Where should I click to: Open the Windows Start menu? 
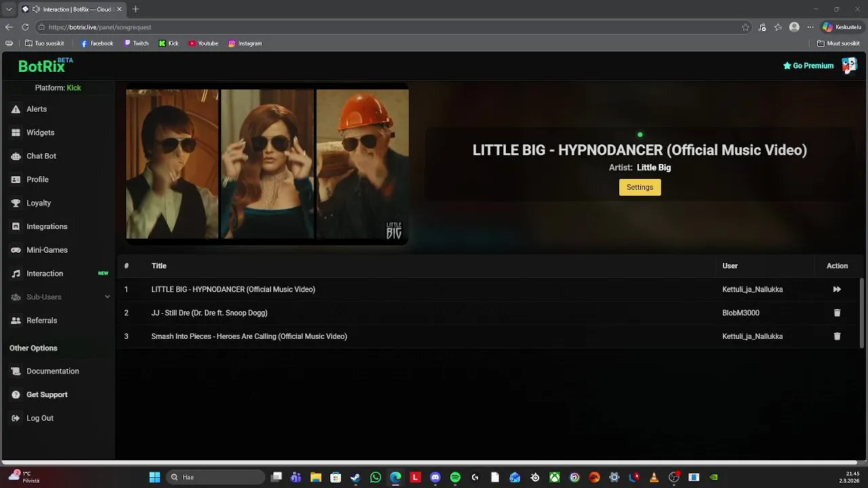pos(155,477)
